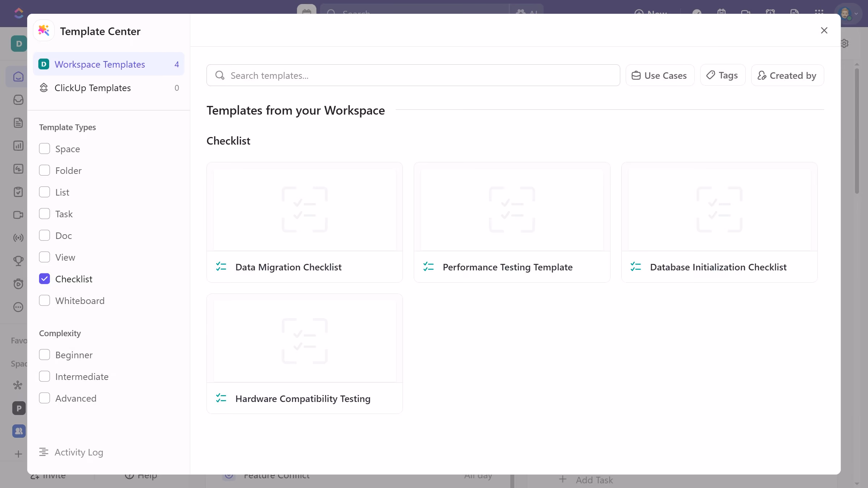Select Workspace Templates in the sidebar
The height and width of the screenshot is (488, 868).
coord(109,64)
